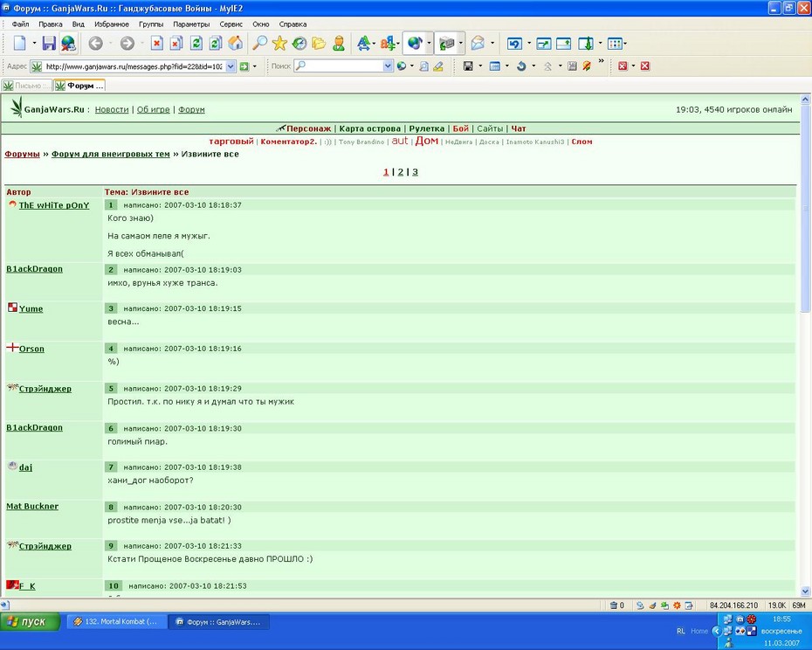Open the Карта острова link
Image resolution: width=812 pixels, height=650 pixels.
(x=369, y=128)
